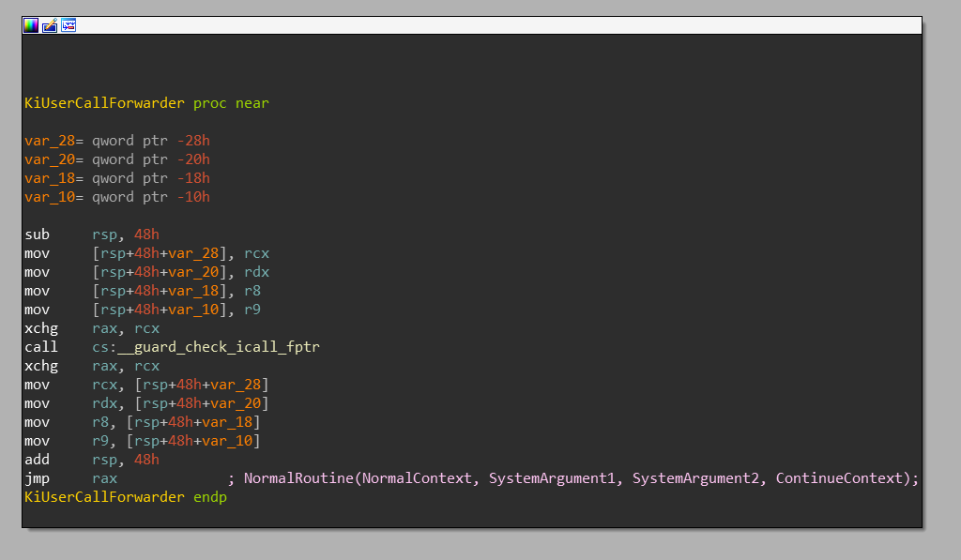Screen dimensions: 961x560
Task: Open the node color picker icon
Action: coord(31,25)
